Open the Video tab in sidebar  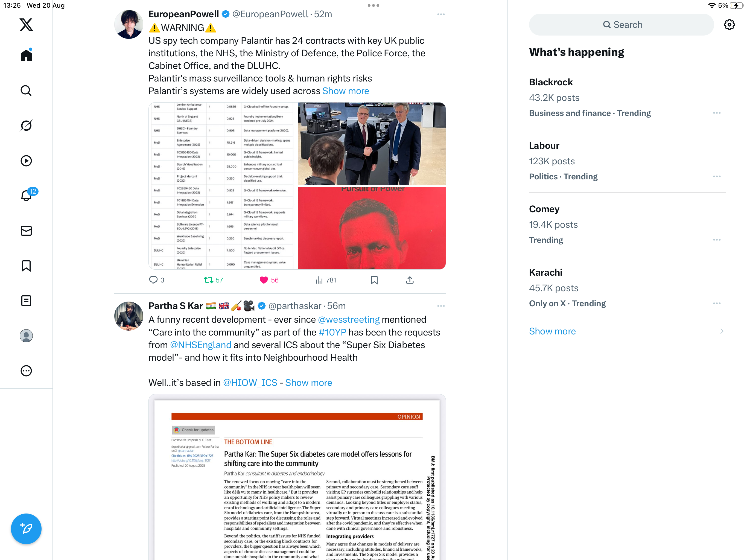pyautogui.click(x=26, y=161)
